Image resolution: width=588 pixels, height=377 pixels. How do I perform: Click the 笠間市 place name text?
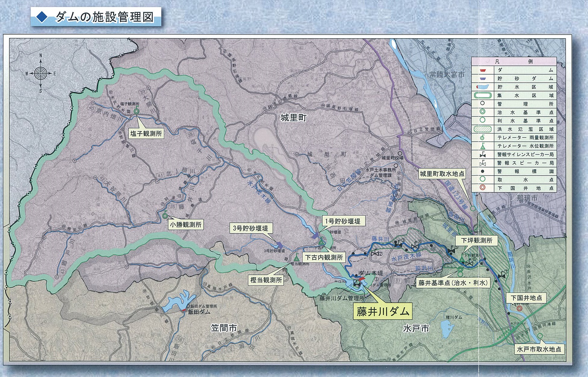pos(224,328)
